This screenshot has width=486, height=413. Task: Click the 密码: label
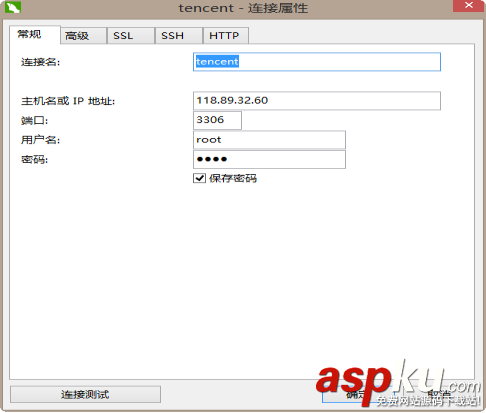tap(34, 160)
